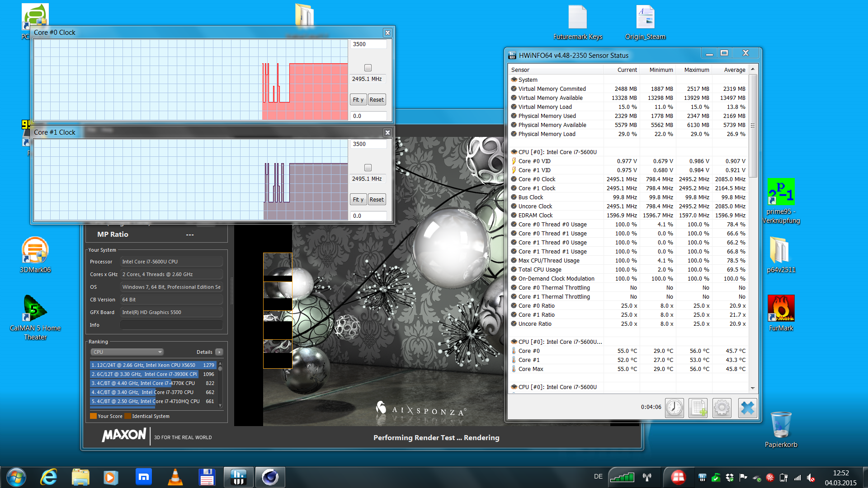Click the blue X close sensors icon

point(747,408)
